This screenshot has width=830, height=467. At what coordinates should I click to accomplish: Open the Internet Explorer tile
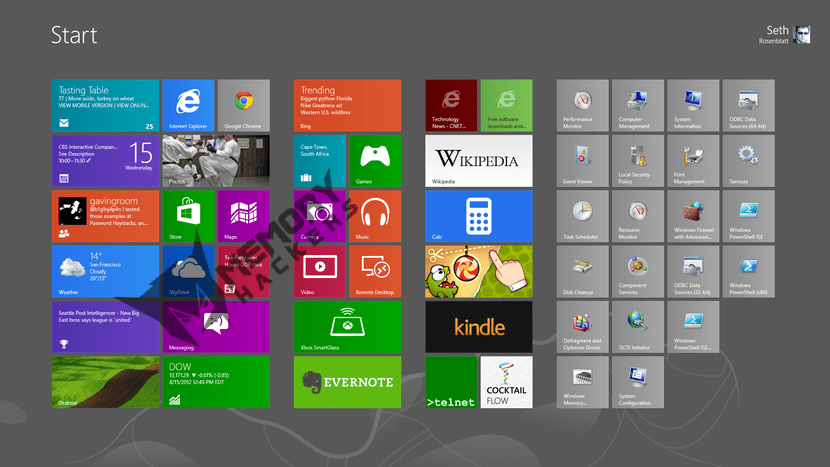pos(188,105)
